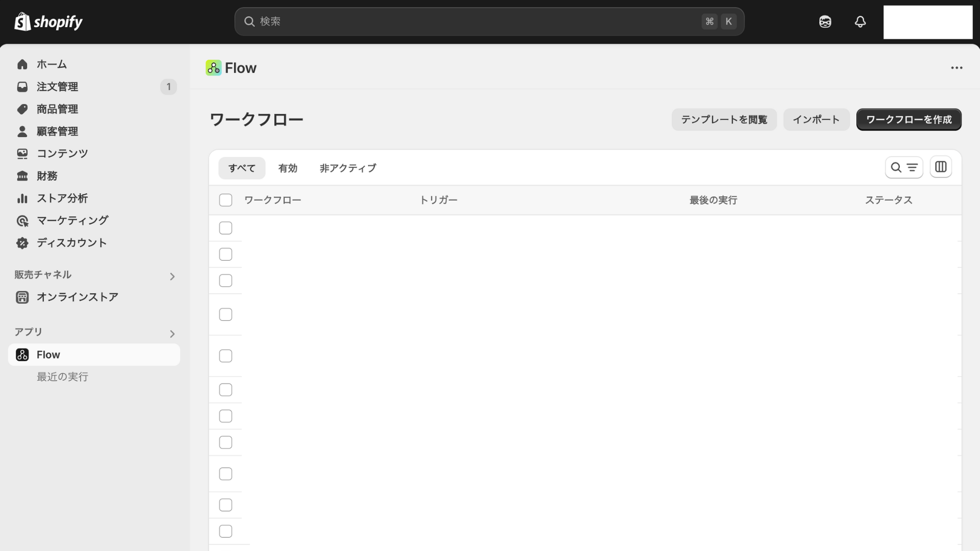This screenshot has width=980, height=551.
Task: Check the third workflow row checkbox
Action: pos(226,281)
